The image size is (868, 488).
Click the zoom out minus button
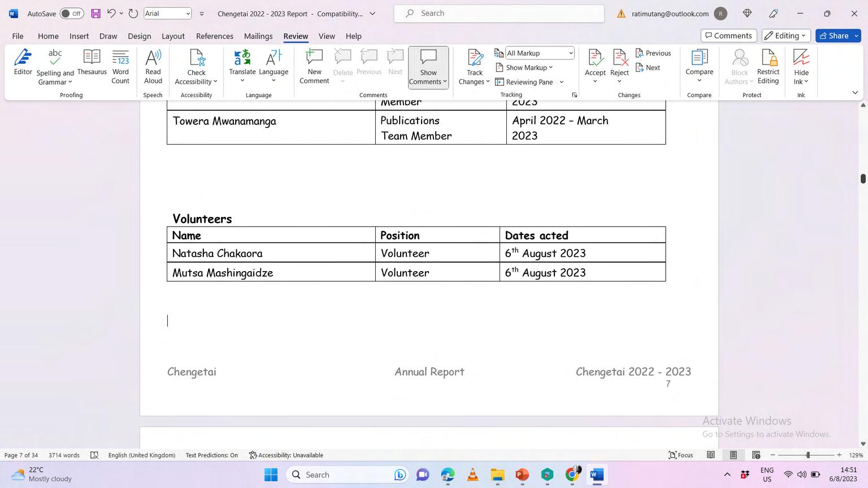coord(773,455)
